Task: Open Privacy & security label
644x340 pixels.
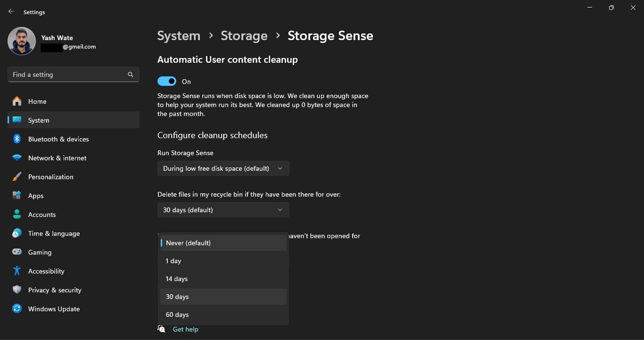Action: (55, 290)
